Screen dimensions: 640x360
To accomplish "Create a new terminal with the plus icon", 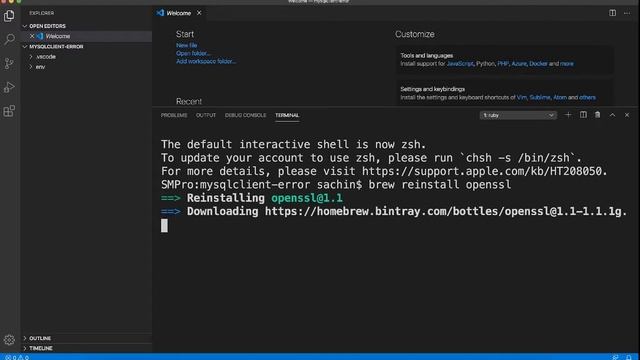I will (x=568, y=115).
